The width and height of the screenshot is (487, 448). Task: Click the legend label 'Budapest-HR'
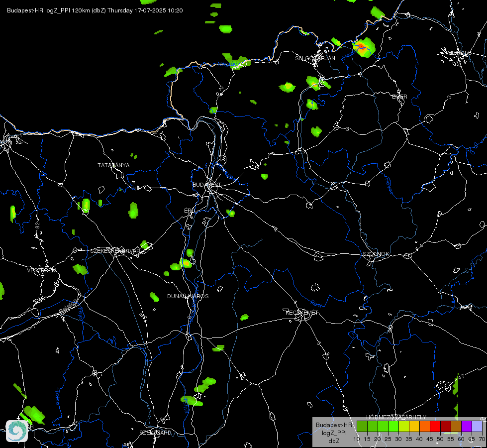334,425
